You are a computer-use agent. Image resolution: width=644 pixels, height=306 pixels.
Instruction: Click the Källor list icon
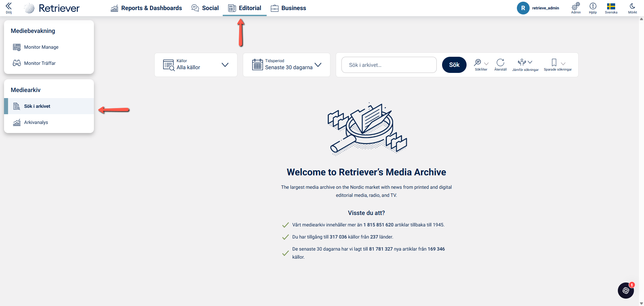pos(169,65)
